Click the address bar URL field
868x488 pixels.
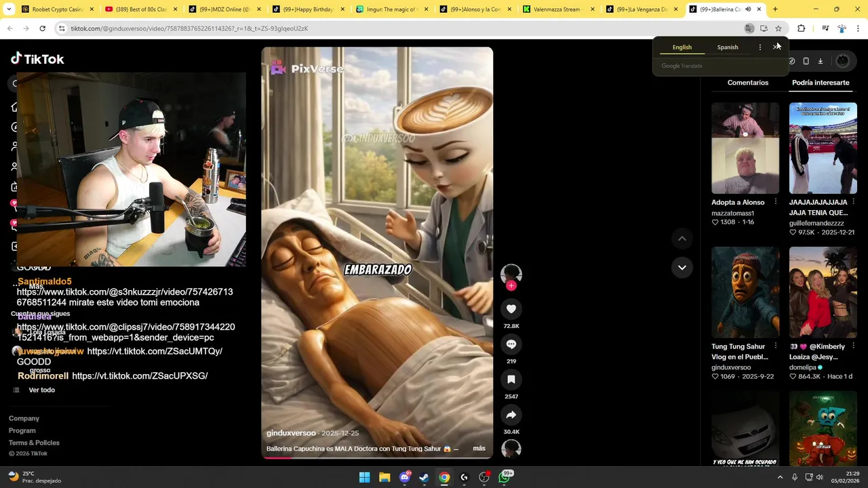point(400,28)
